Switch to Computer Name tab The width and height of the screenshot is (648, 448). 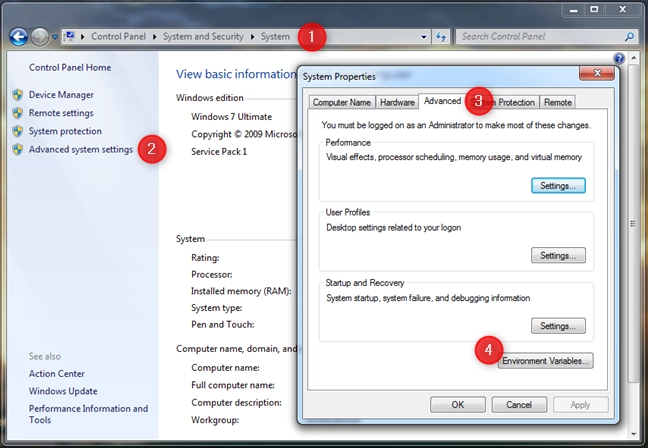[342, 102]
